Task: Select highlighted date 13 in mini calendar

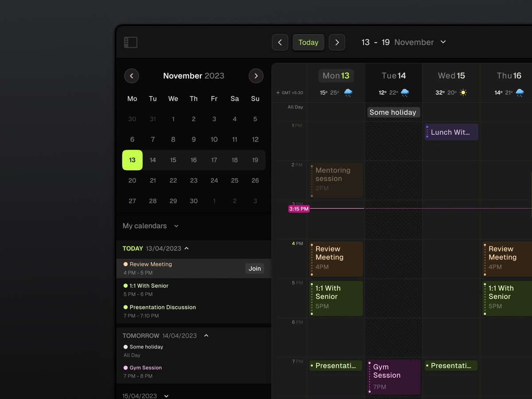Action: coord(132,160)
